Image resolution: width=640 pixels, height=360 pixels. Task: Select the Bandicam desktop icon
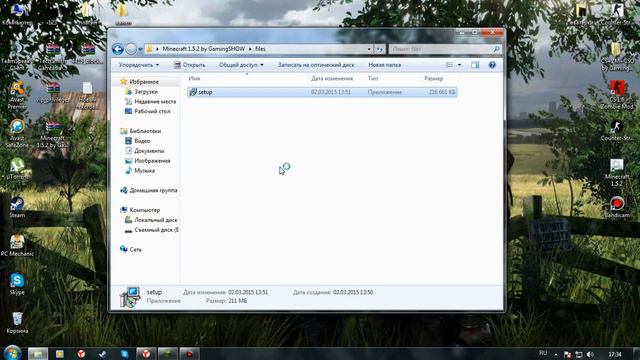click(617, 208)
